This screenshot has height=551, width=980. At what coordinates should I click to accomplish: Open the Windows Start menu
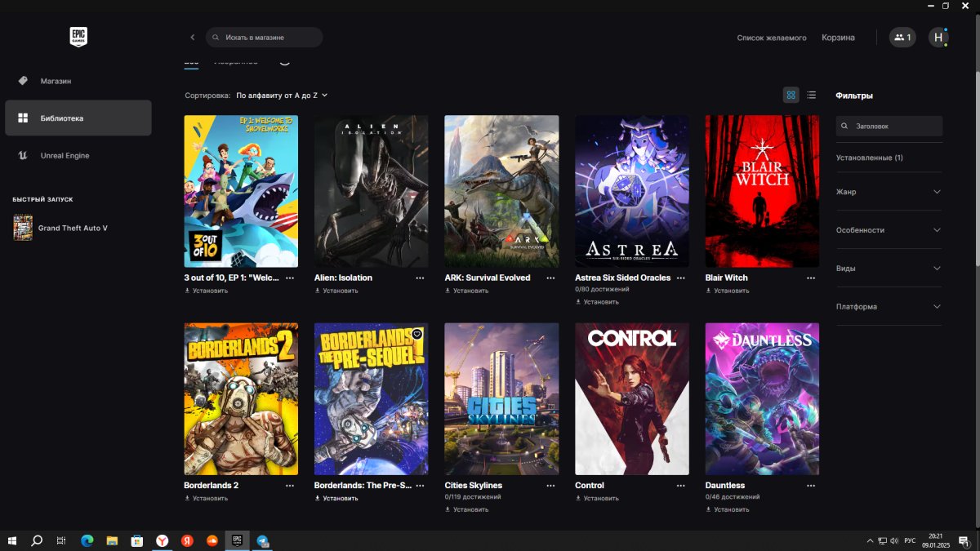tap(12, 540)
